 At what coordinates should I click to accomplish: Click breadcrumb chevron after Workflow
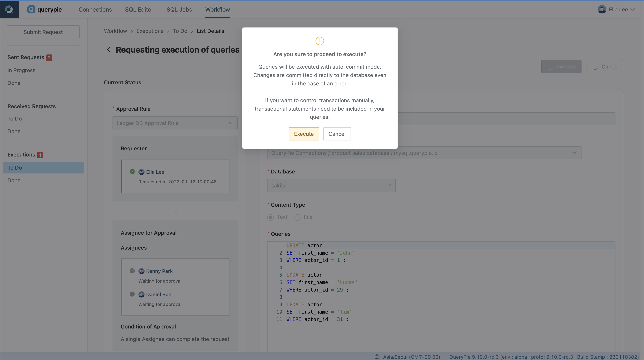click(132, 31)
